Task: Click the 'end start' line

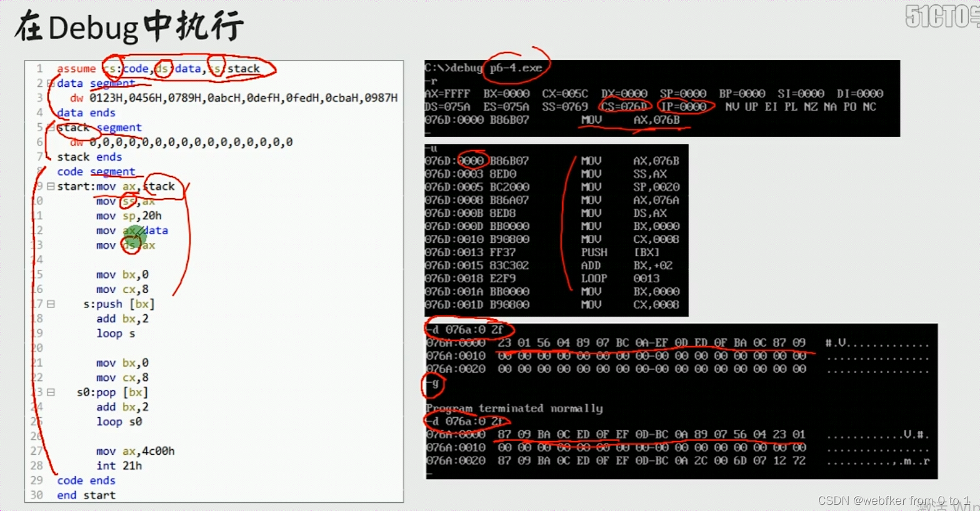Action: pyautogui.click(x=86, y=495)
